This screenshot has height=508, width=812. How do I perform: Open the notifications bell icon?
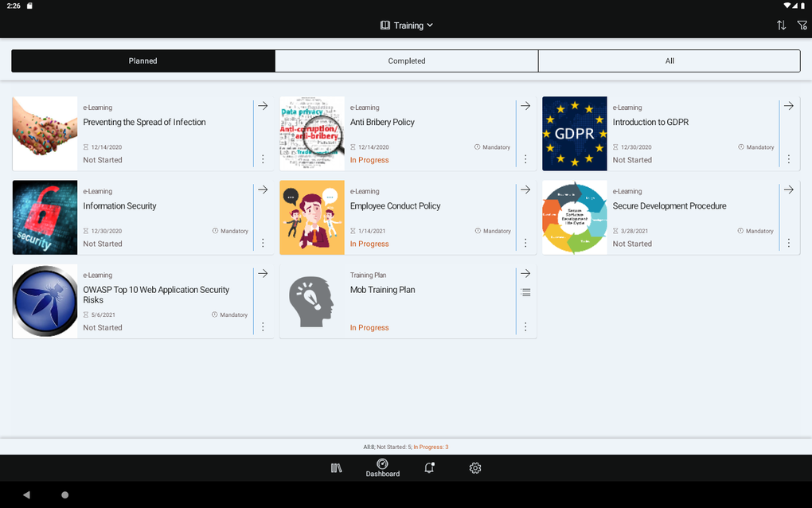coord(429,468)
